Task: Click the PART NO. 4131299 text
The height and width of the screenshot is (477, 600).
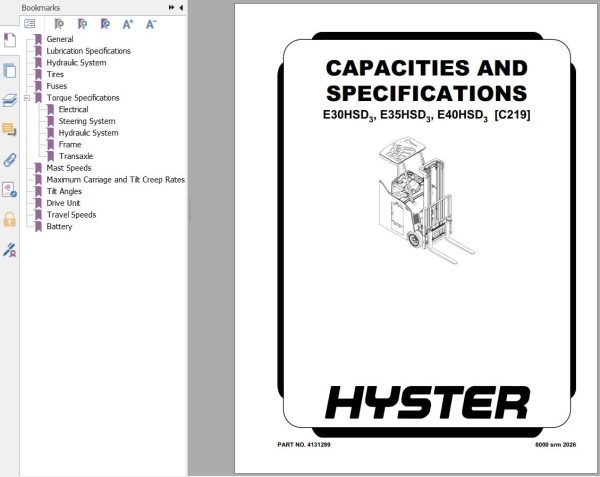Action: pos(304,444)
